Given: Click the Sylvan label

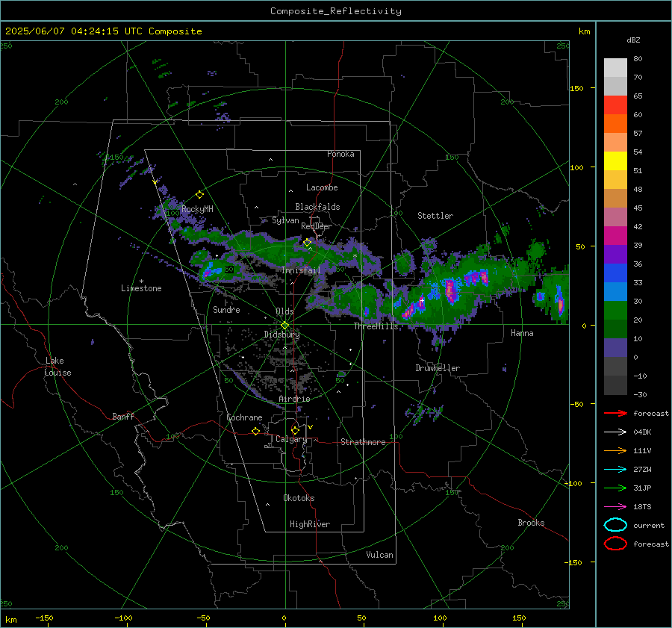Looking at the screenshot, I should coord(285,220).
